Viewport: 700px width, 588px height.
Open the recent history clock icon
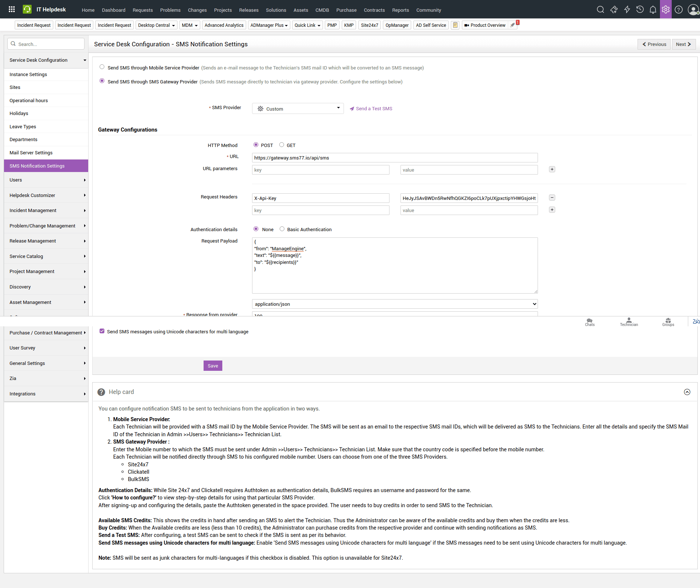pyautogui.click(x=640, y=10)
